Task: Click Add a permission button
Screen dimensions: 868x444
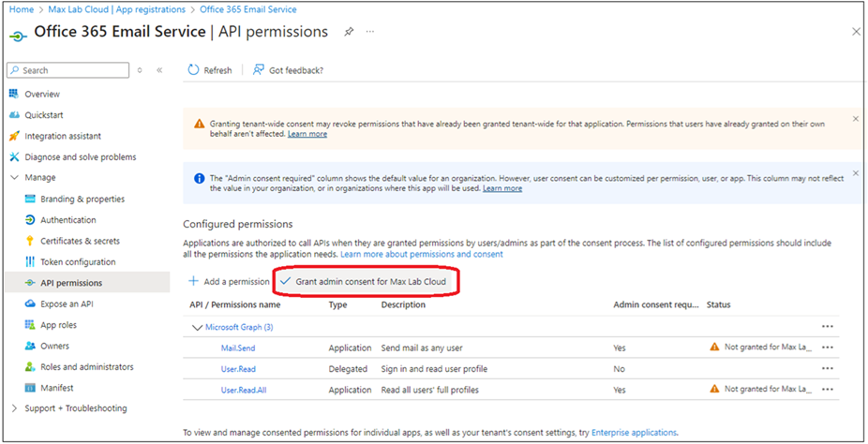Action: 229,281
